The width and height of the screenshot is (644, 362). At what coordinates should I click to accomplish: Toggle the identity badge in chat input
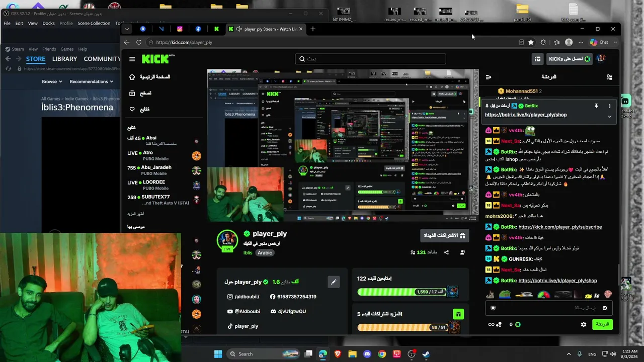[493, 308]
